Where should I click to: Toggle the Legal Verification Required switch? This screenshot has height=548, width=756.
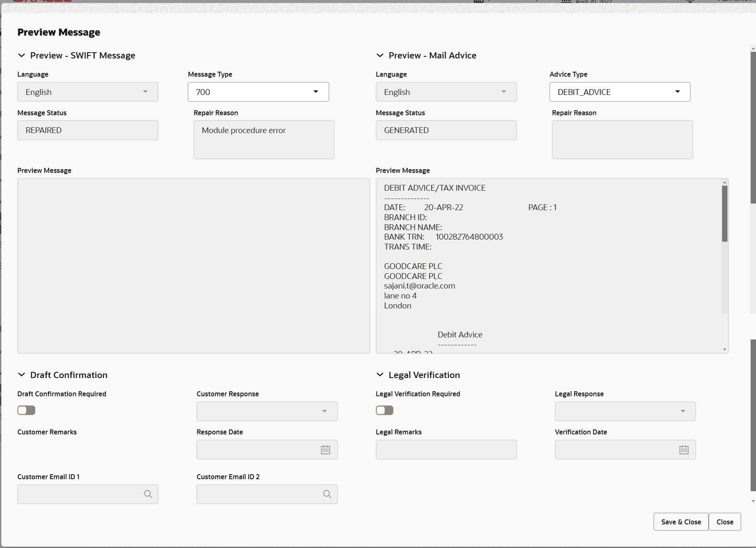click(385, 410)
